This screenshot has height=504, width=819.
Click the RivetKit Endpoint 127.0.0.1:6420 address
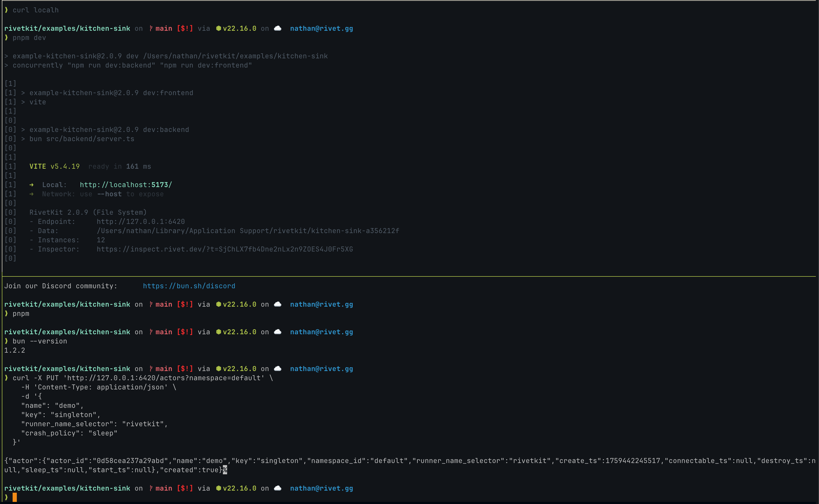(140, 222)
